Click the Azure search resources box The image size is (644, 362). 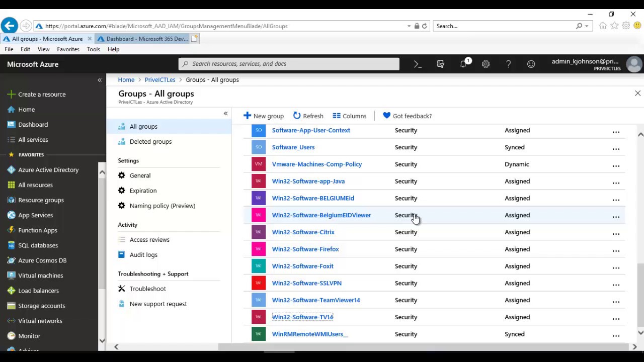coord(289,64)
